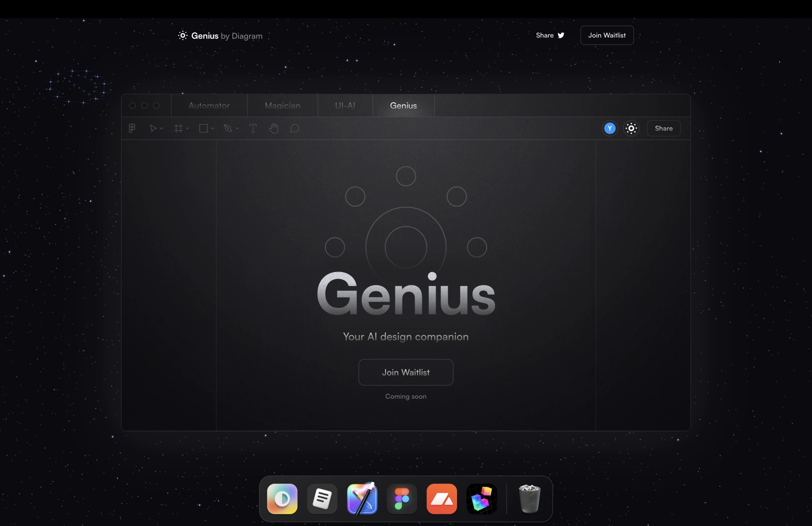Click the Share button in the toolbar

click(x=664, y=128)
